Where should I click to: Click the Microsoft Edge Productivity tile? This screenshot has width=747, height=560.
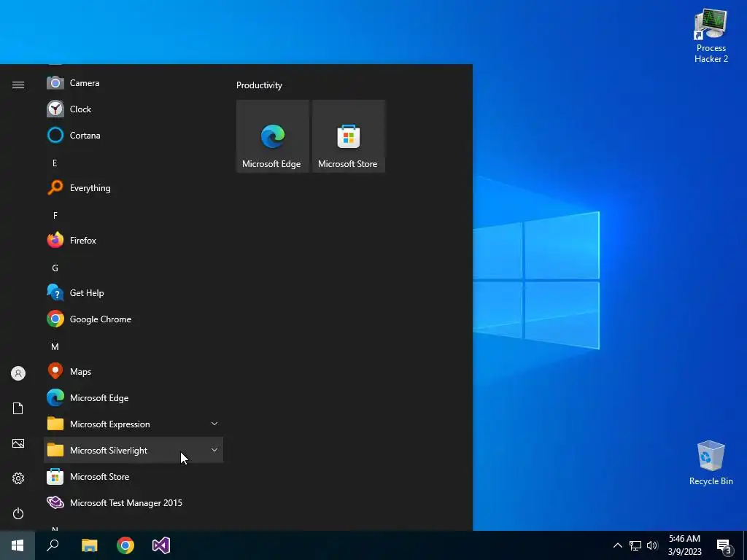(x=273, y=136)
